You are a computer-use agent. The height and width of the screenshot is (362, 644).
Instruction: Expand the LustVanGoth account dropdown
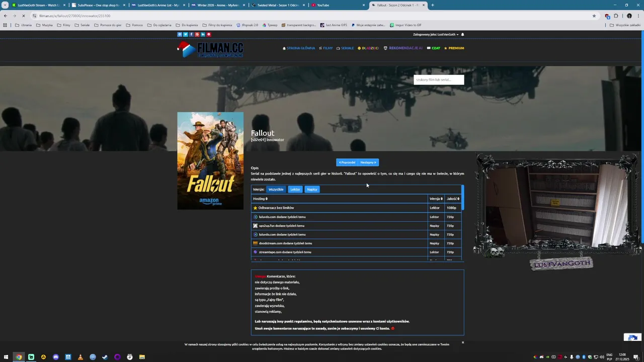[436, 34]
